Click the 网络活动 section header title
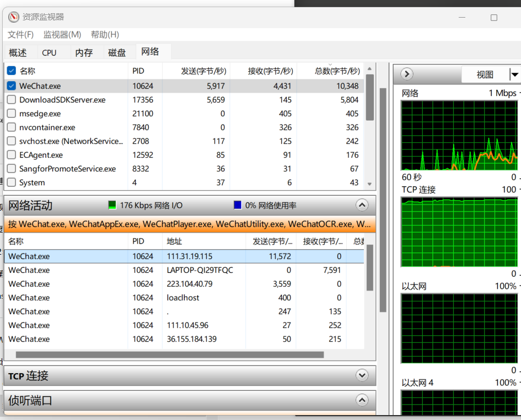This screenshot has width=521, height=420. 30,206
